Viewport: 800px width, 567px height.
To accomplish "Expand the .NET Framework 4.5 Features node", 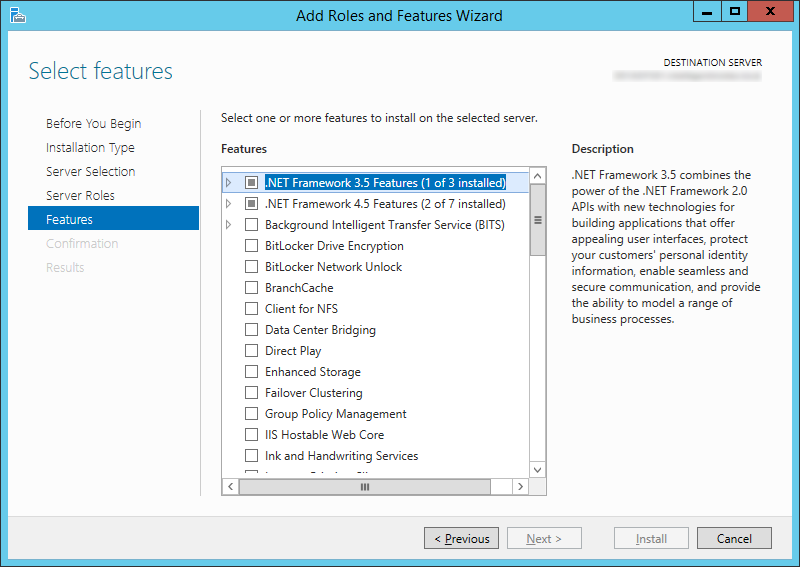I will (x=228, y=203).
